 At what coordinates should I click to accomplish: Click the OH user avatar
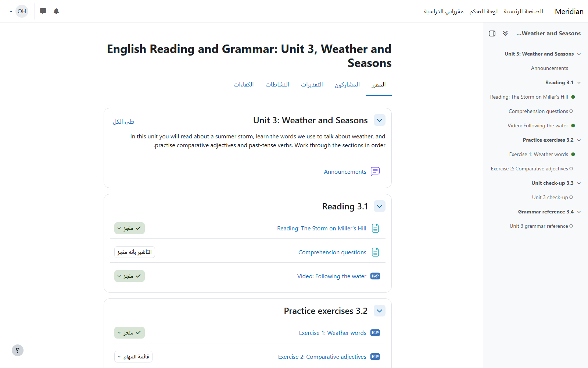[22, 11]
